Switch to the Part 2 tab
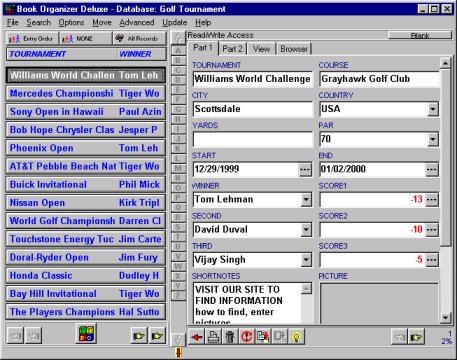Viewport: 457px width, 360px height. coord(232,49)
